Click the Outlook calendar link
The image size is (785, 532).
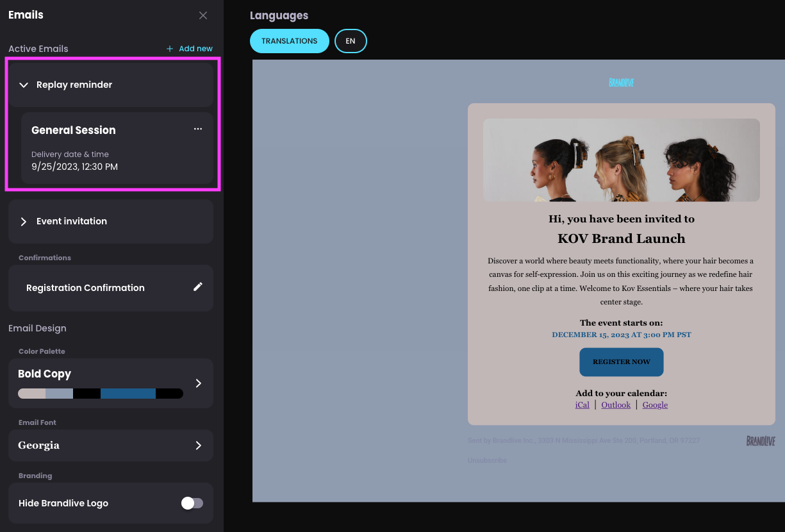[x=616, y=405]
